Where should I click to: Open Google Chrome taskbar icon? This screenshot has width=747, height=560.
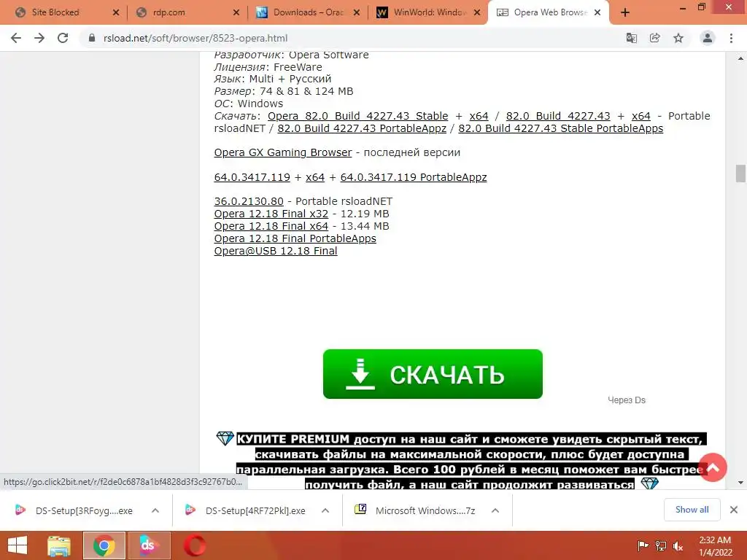click(104, 545)
